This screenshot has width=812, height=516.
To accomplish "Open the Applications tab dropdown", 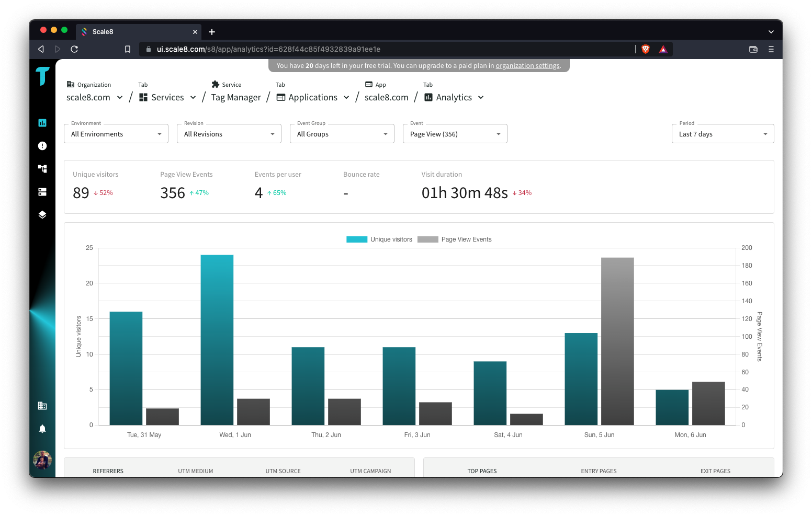I will pos(313,97).
